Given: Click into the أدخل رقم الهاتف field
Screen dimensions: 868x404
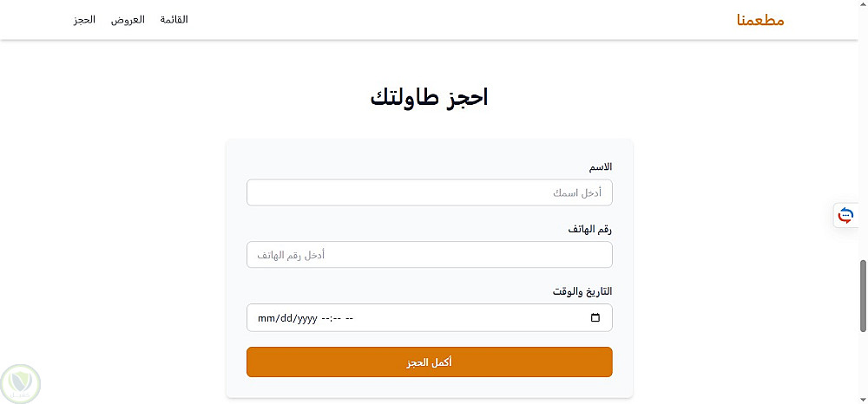Looking at the screenshot, I should [x=429, y=255].
